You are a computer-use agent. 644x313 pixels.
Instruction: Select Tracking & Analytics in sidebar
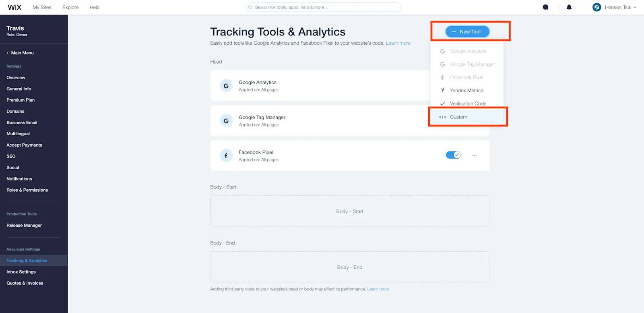(34, 261)
